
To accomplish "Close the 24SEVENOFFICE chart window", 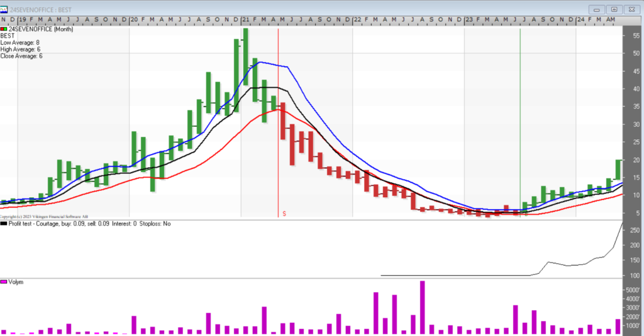I will 631,9.
